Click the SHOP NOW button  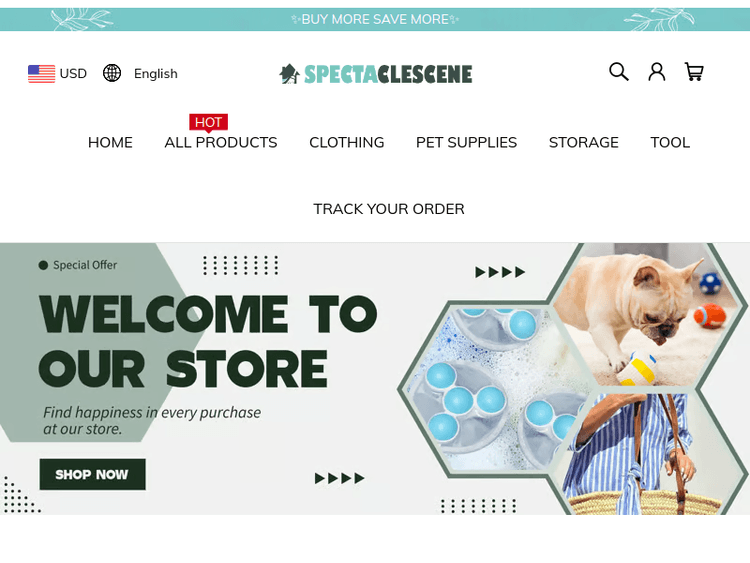pyautogui.click(x=92, y=474)
